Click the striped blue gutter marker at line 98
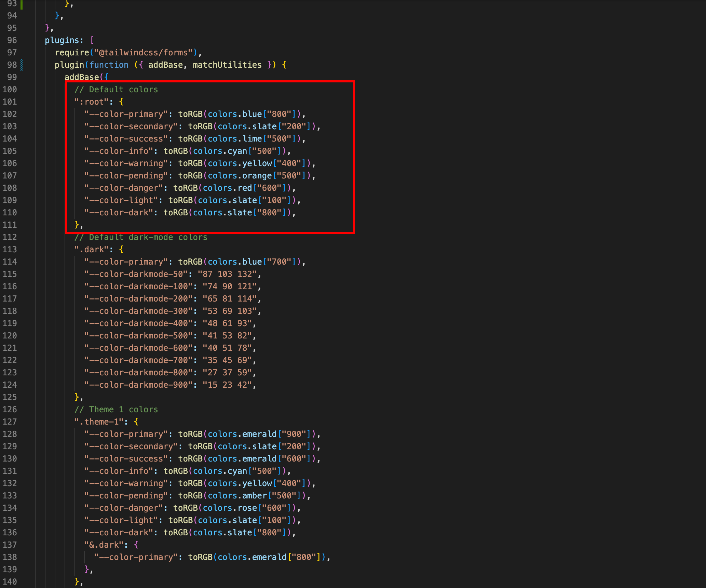Image resolution: width=706 pixels, height=588 pixels. (22, 65)
